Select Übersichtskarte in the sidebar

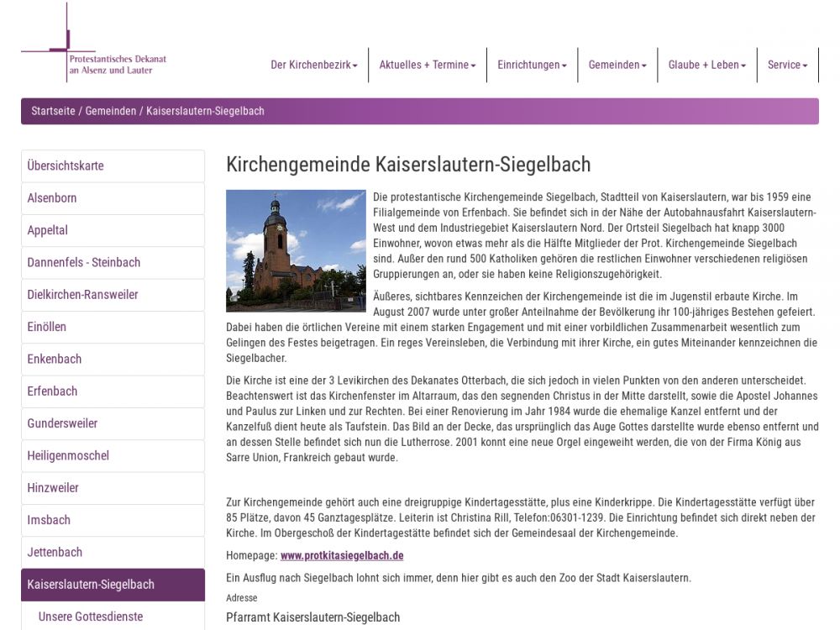click(x=66, y=166)
